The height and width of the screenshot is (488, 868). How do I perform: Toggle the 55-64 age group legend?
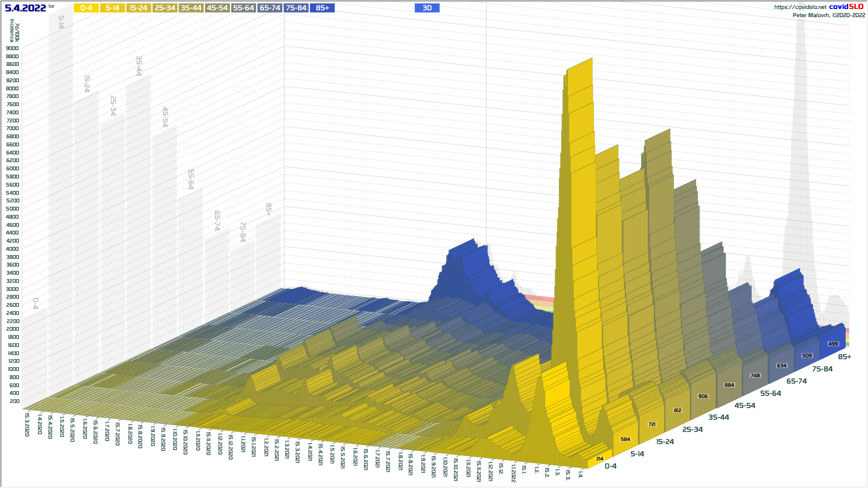pyautogui.click(x=243, y=8)
